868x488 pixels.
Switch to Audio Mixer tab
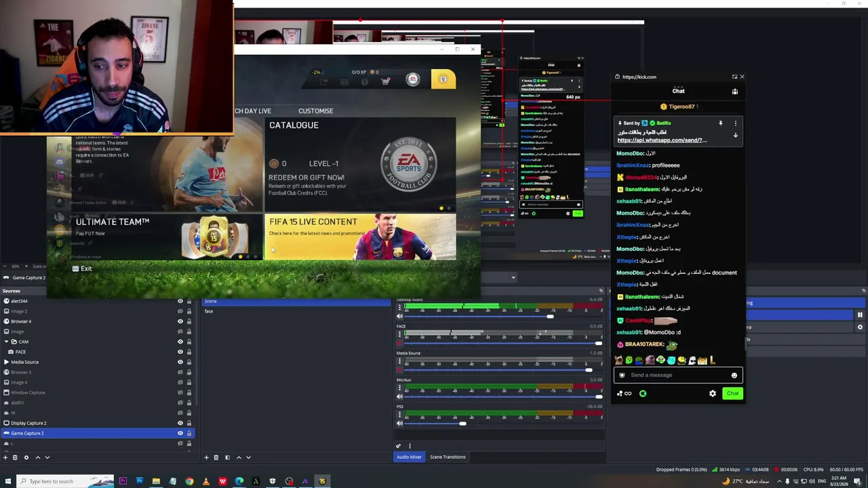tap(409, 457)
